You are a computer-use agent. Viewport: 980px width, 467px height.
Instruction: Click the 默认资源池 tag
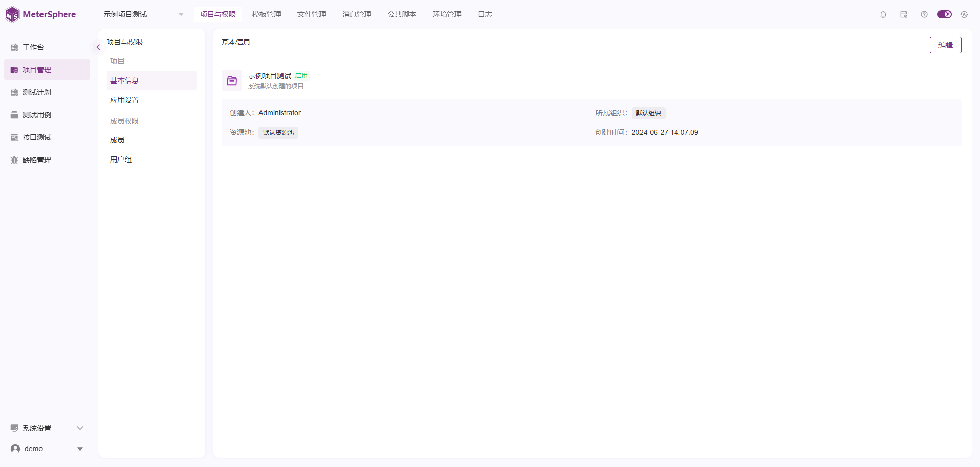coord(278,132)
